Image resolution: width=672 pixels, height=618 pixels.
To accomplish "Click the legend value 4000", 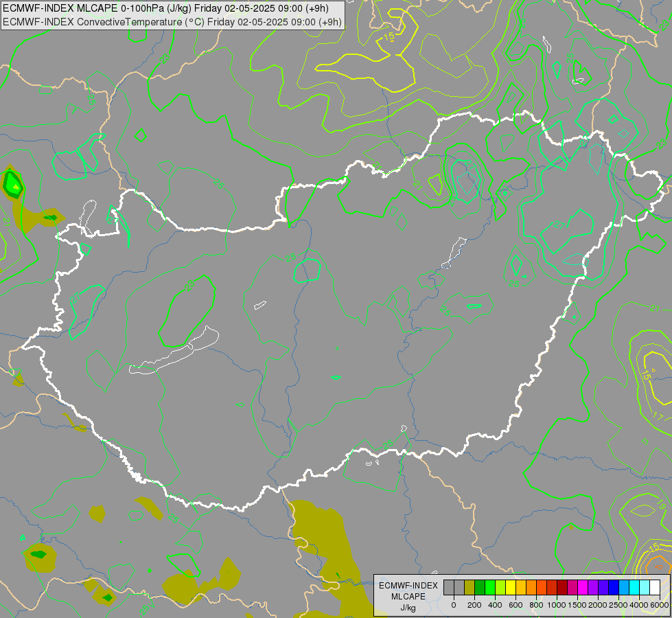I will (639, 605).
